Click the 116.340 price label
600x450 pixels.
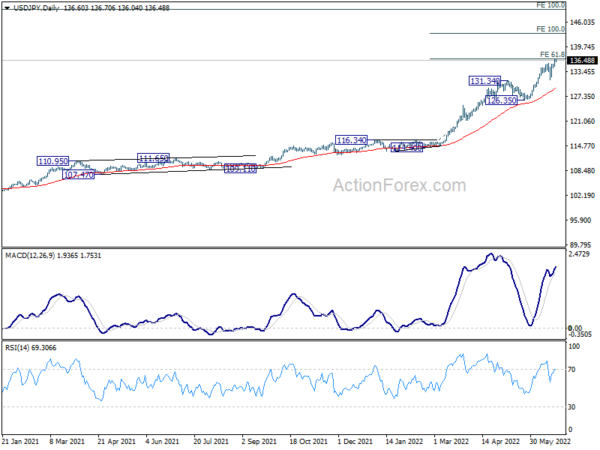pyautogui.click(x=351, y=140)
